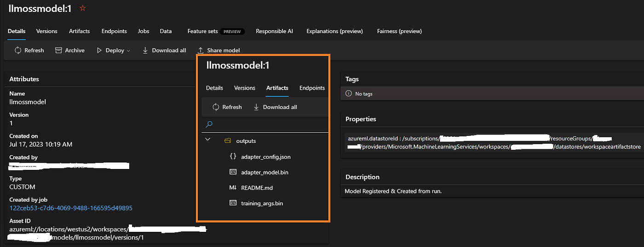Click the Deploy play icon
This screenshot has height=247, width=644.
[99, 51]
